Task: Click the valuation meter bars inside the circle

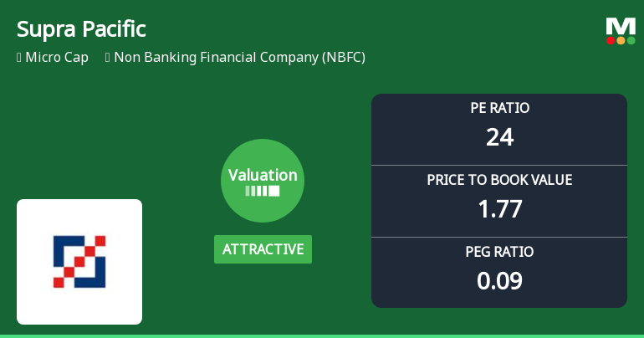Action: point(262,191)
